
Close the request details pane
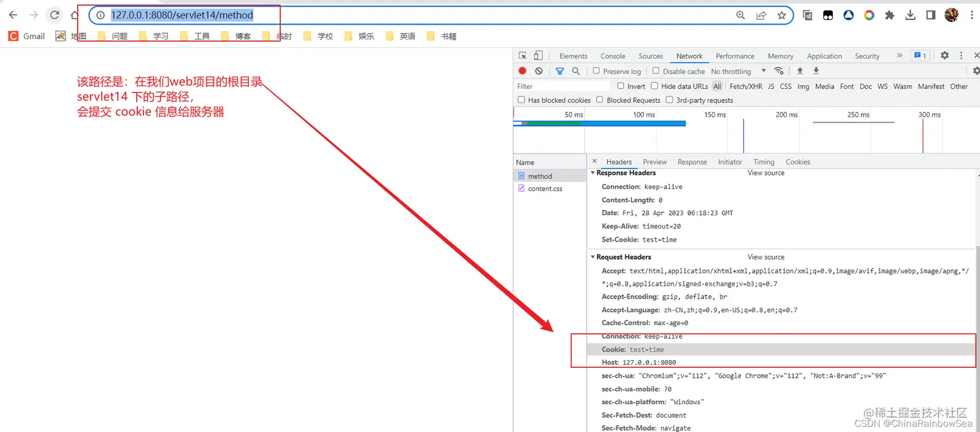595,161
